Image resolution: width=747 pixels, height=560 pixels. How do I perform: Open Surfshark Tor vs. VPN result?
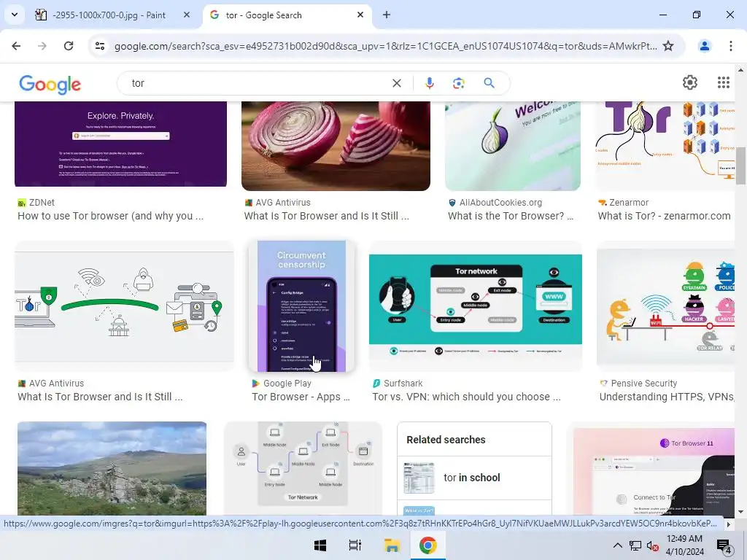coord(466,397)
